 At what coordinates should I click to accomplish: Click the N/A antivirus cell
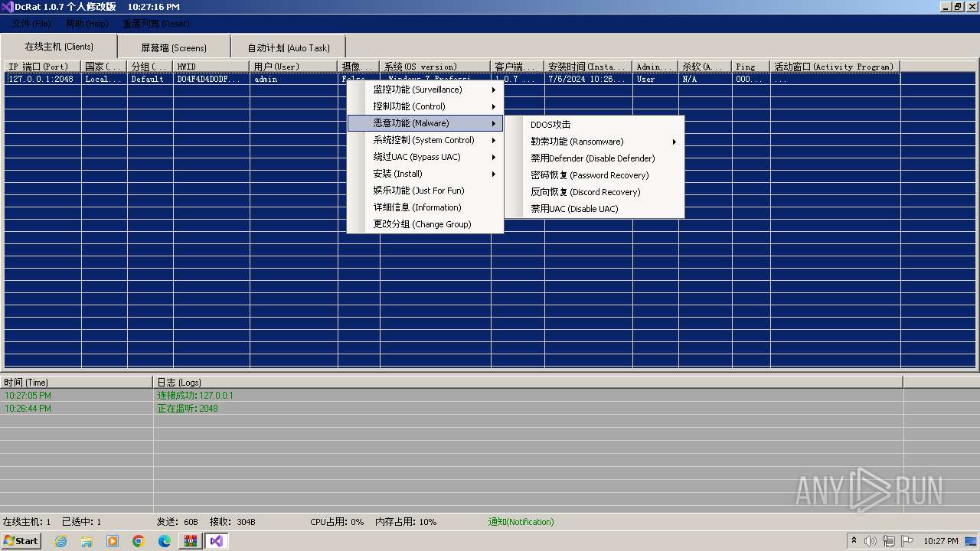(x=705, y=79)
